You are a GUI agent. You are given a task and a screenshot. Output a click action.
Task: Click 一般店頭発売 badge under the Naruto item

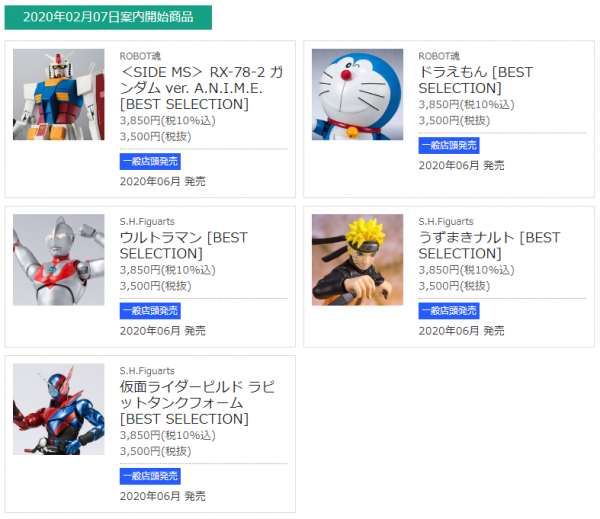point(449,311)
